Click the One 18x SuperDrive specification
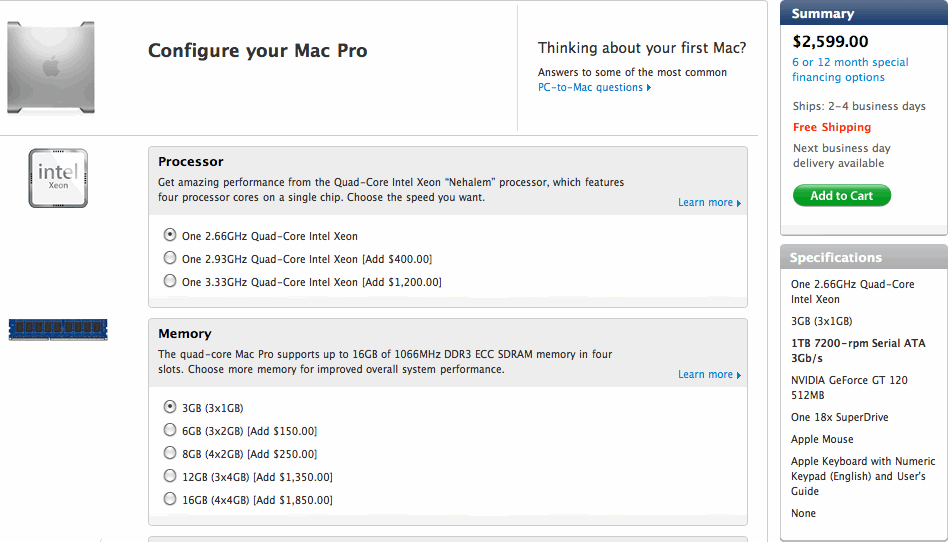The image size is (949, 542). click(x=839, y=417)
